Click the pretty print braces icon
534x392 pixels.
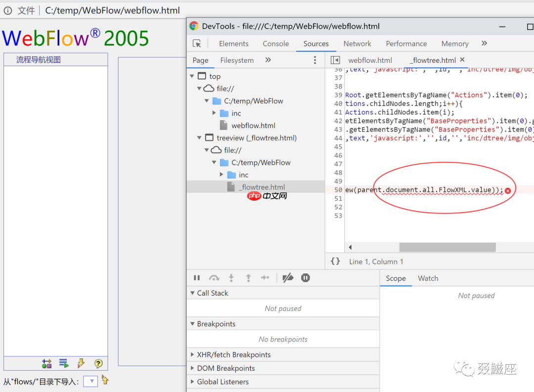point(335,261)
